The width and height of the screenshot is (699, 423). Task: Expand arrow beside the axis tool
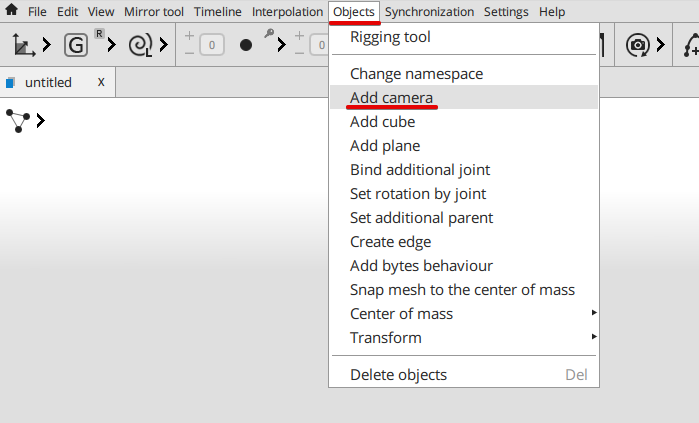coord(46,44)
